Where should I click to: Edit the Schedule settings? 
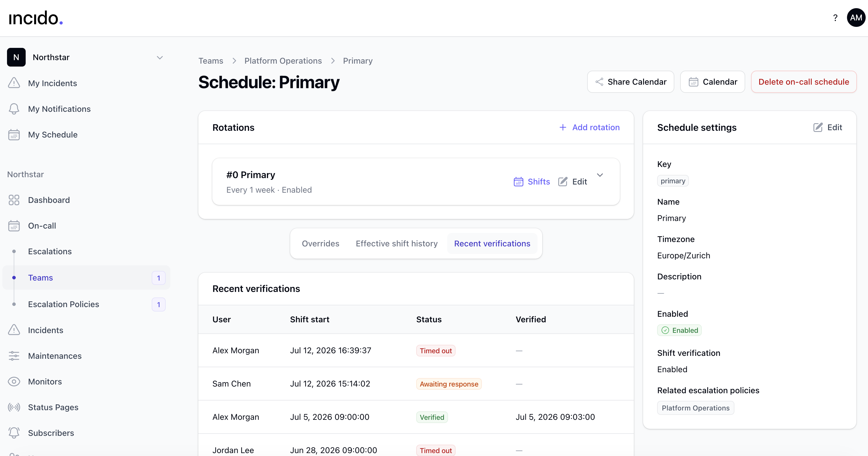click(828, 127)
